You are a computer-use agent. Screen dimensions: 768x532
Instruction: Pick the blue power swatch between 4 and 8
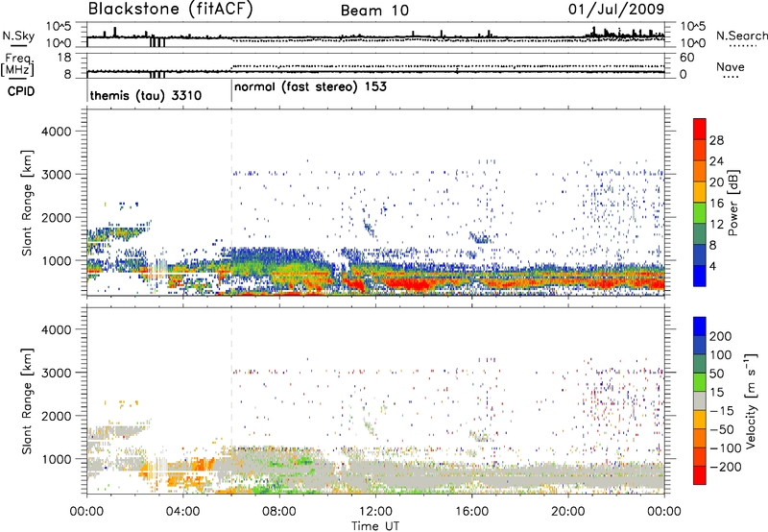[700, 254]
